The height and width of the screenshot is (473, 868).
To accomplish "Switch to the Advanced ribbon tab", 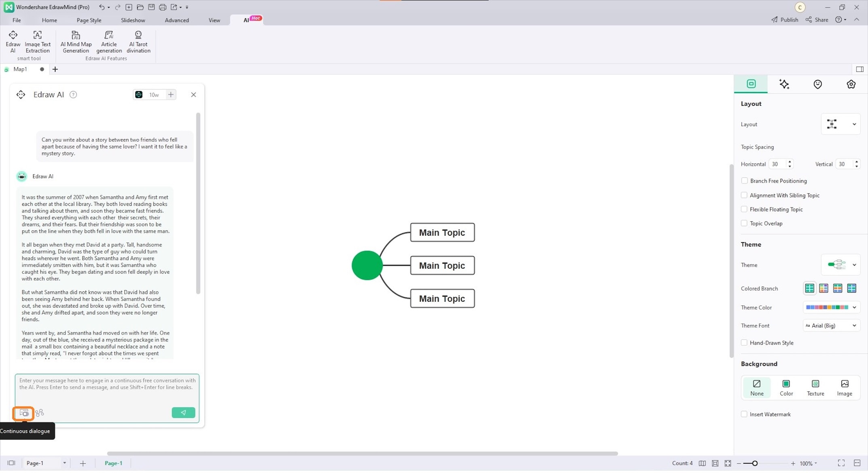I will click(x=176, y=19).
